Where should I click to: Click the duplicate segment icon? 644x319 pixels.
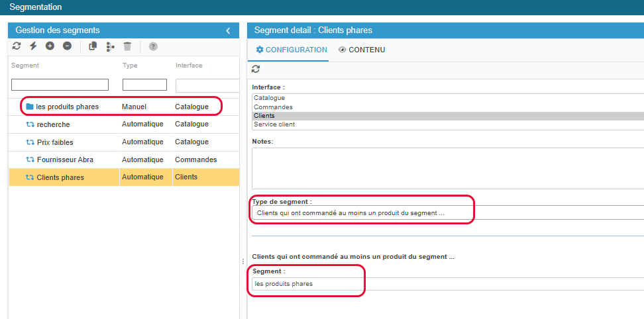point(93,46)
